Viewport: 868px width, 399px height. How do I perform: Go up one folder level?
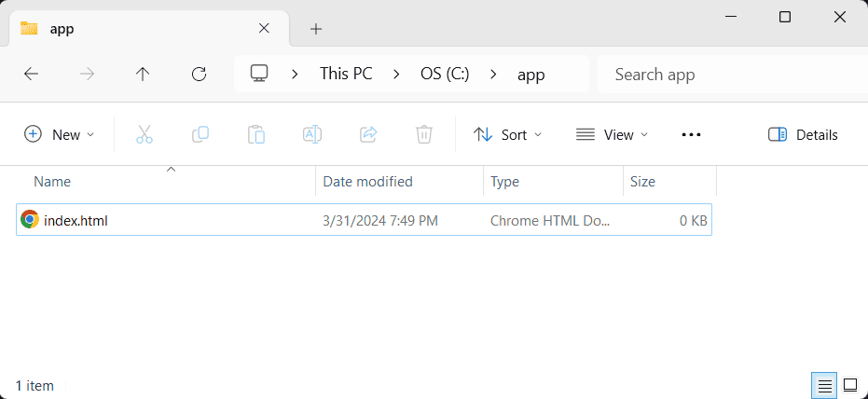[x=143, y=75]
